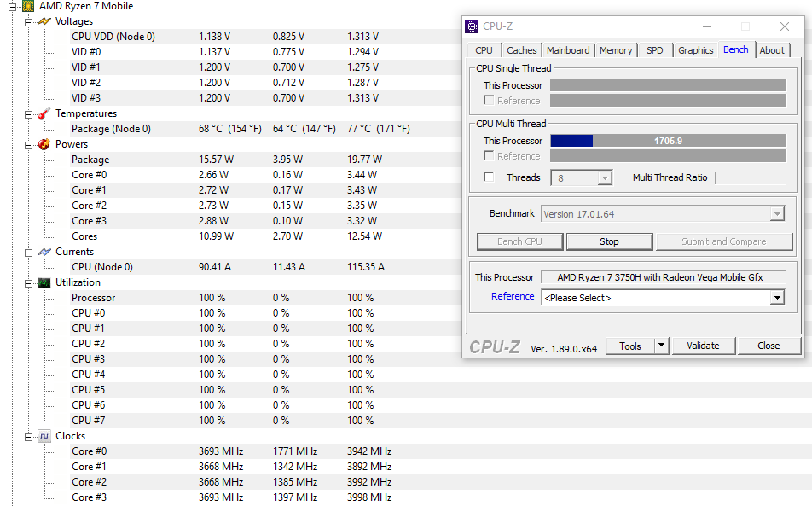The width and height of the screenshot is (812, 506).
Task: Open the Reference processor dropdown
Action: point(777,298)
